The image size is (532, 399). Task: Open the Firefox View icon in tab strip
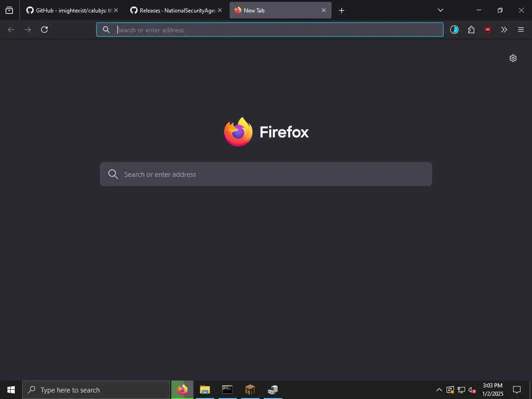9,10
